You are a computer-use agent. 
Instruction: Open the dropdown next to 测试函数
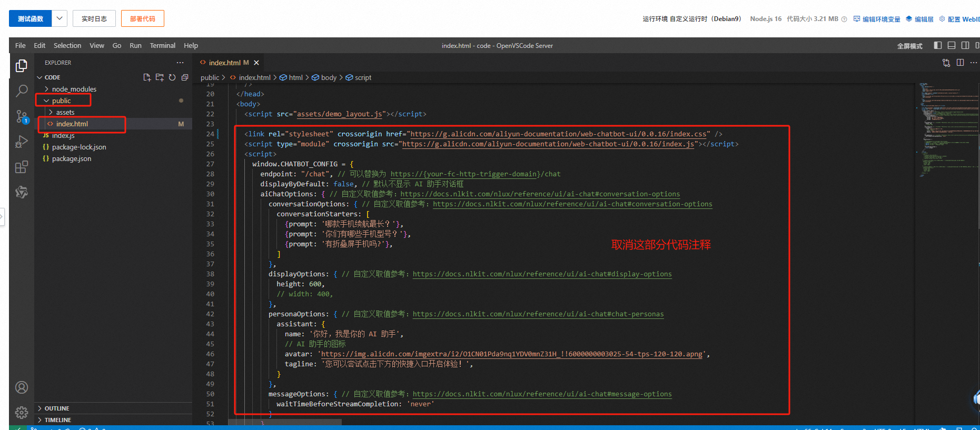pyautogui.click(x=60, y=18)
